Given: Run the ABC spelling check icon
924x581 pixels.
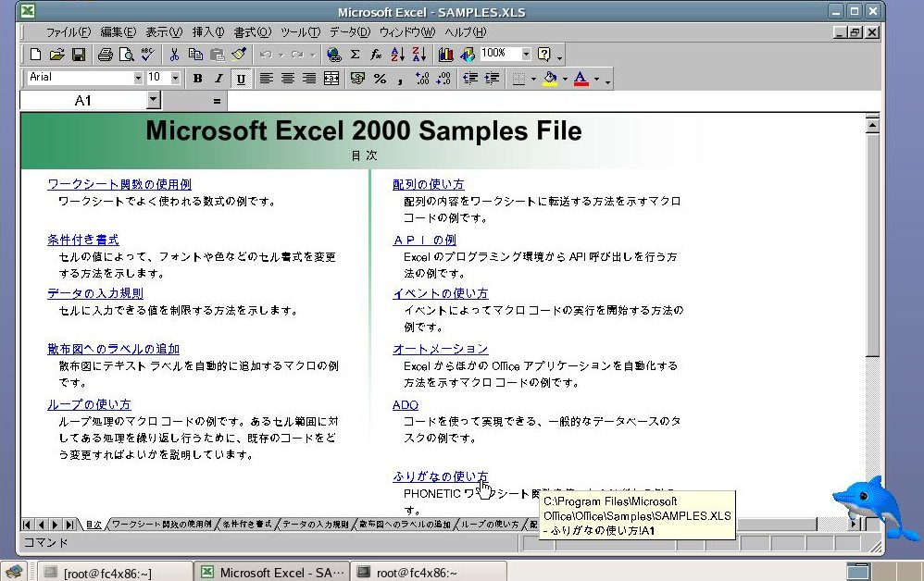Looking at the screenshot, I should click(148, 55).
